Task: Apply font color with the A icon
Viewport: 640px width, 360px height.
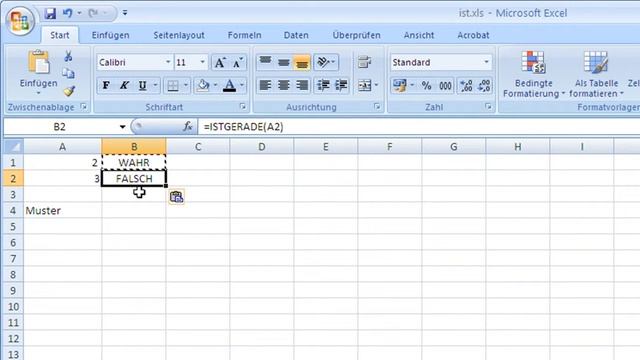Action: click(229, 85)
